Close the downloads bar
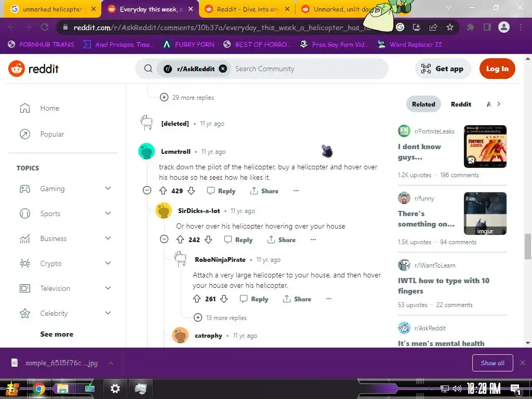 tap(523, 363)
